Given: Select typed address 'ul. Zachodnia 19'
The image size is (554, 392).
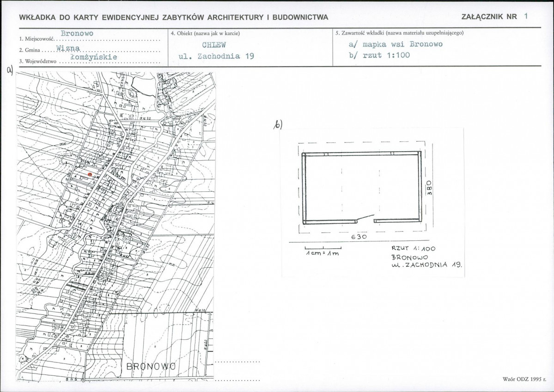Looking at the screenshot, I should click(x=216, y=56).
